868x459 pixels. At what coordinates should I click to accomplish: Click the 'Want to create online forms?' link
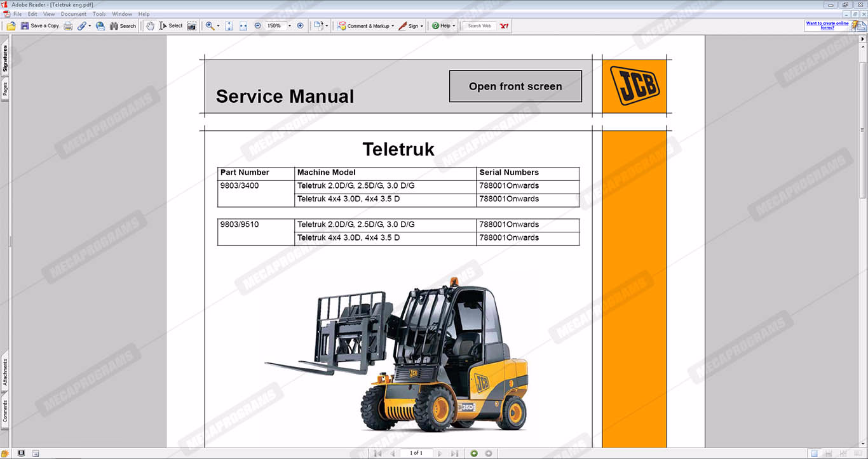pyautogui.click(x=827, y=25)
